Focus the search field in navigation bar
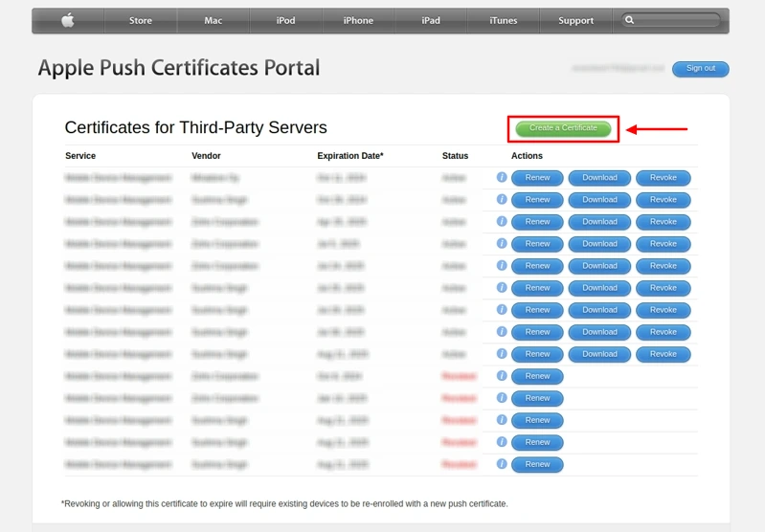The width and height of the screenshot is (765, 532). (x=671, y=20)
